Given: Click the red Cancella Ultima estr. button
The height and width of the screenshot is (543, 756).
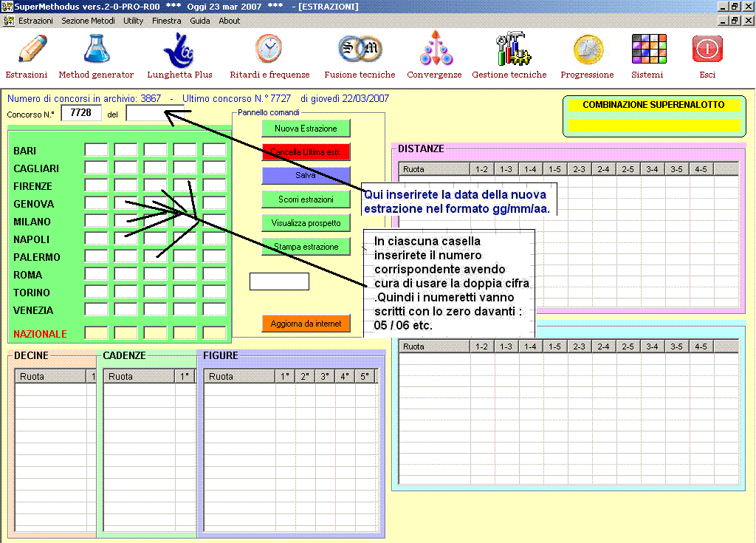Looking at the screenshot, I should 306,152.
